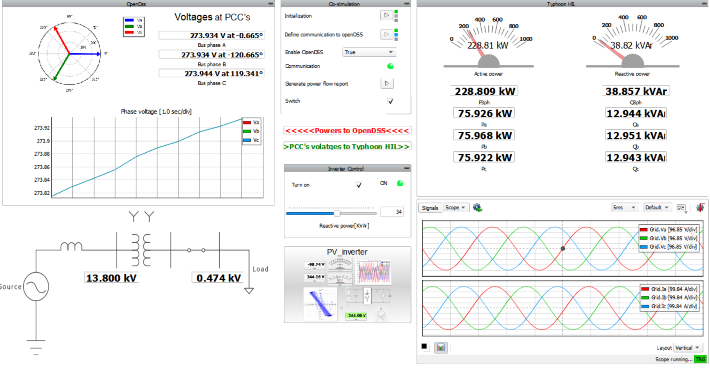Screen dimensions: 710x369
Task: Open the 5ms time-base dropdown
Action: [624, 207]
